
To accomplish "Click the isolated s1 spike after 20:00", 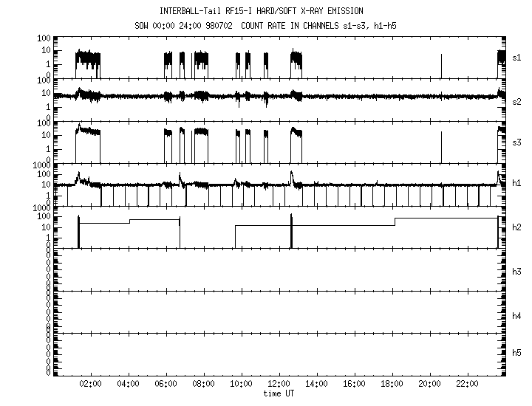I will 441,65.
